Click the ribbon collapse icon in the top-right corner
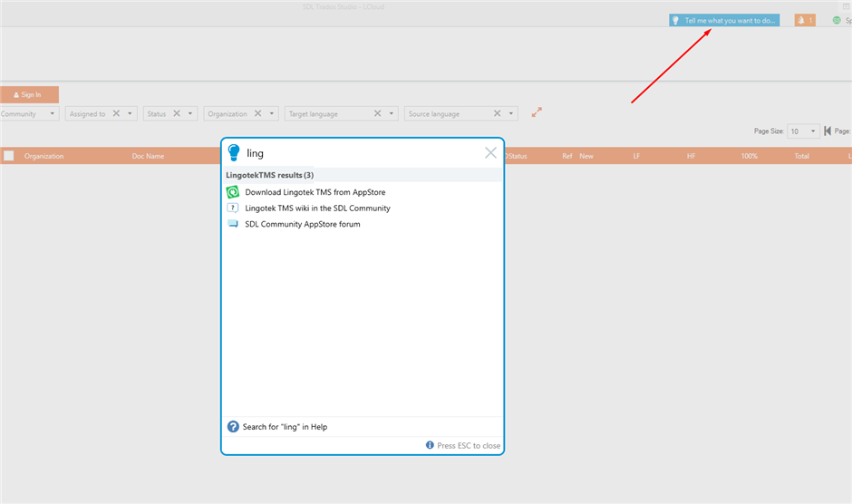The image size is (852, 504). tap(846, 6)
